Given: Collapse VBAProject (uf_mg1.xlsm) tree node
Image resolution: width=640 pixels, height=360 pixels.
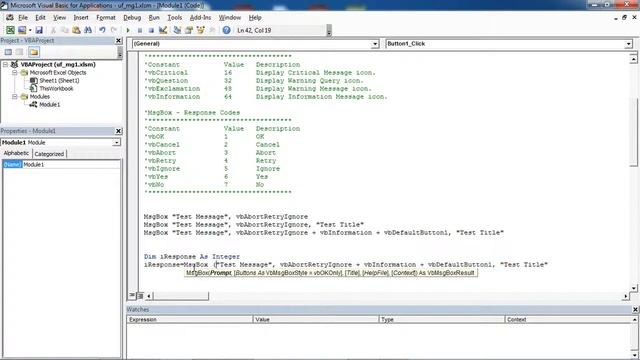Looking at the screenshot, I should (5, 64).
